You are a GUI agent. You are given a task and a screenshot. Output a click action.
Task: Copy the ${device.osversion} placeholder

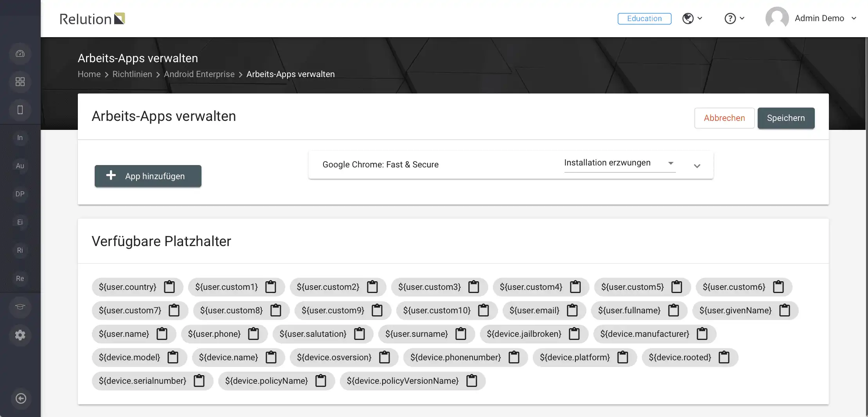click(x=385, y=357)
